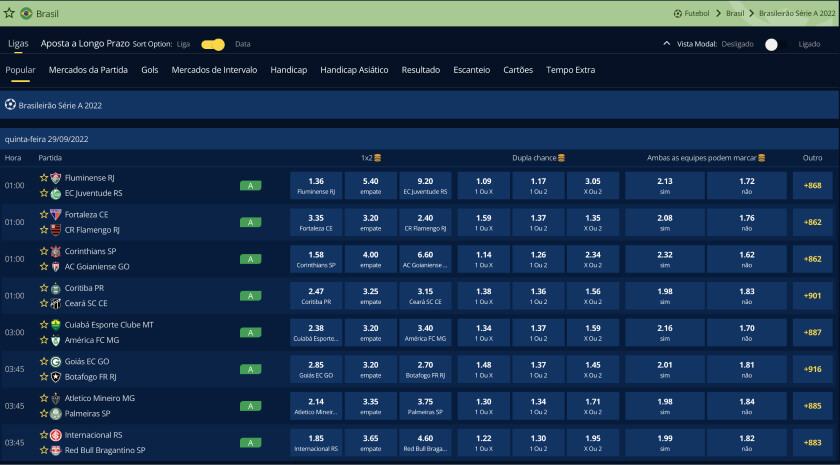The height and width of the screenshot is (465, 840).
Task: Expand +862 markets for Corinthians match
Action: click(x=812, y=259)
